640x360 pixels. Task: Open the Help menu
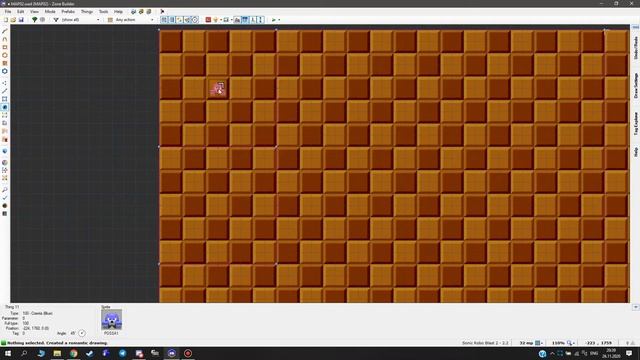click(x=118, y=12)
